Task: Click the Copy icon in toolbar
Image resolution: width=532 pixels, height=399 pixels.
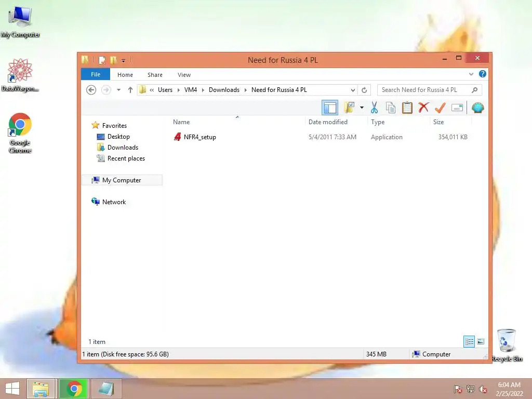Action: [391, 108]
